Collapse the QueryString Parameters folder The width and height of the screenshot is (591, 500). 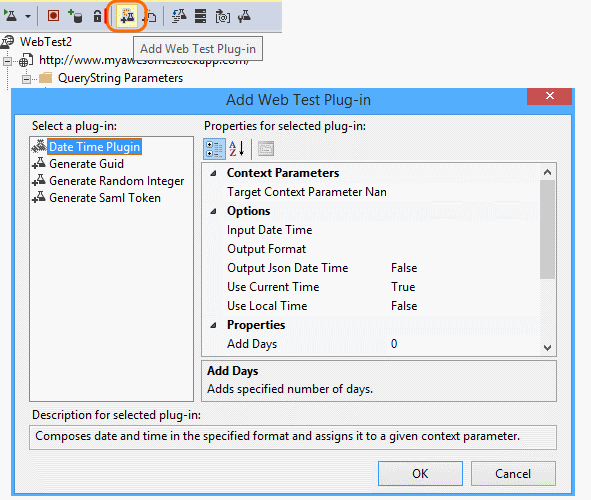(x=26, y=79)
